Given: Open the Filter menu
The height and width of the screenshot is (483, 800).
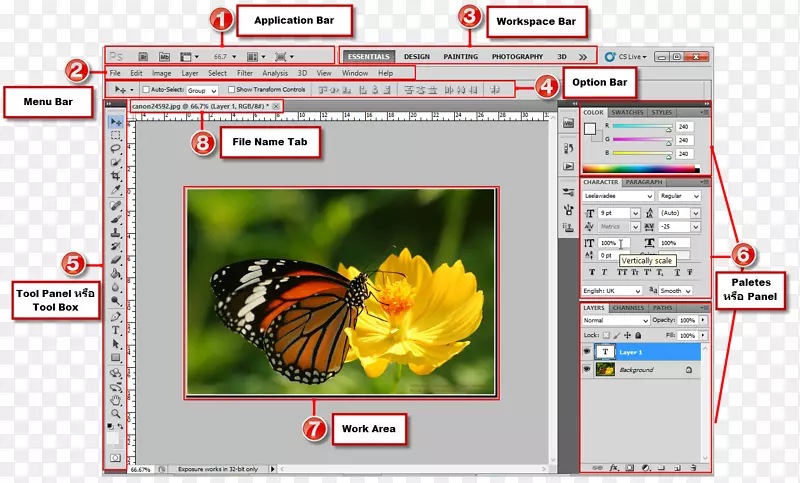Looking at the screenshot, I should (x=245, y=73).
